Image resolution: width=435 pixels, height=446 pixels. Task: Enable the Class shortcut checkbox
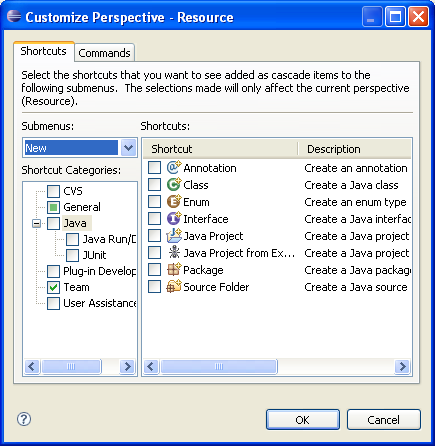(x=154, y=184)
